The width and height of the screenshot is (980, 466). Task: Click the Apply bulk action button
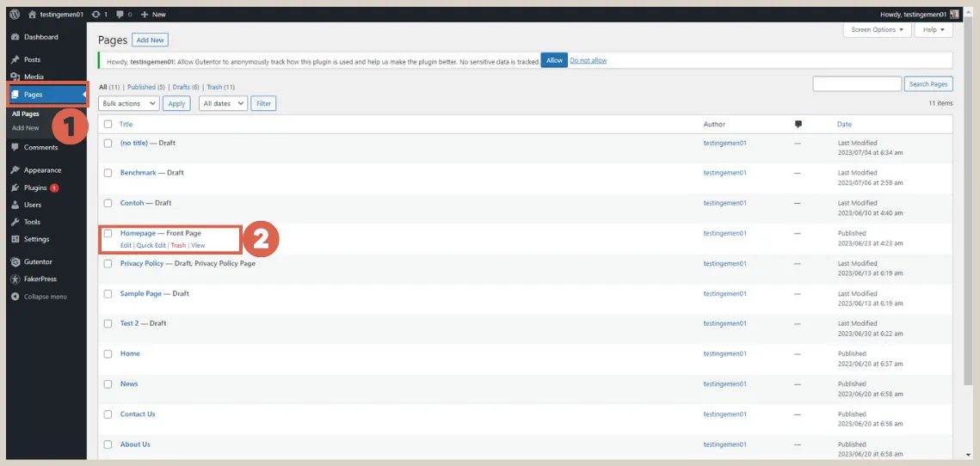click(177, 104)
